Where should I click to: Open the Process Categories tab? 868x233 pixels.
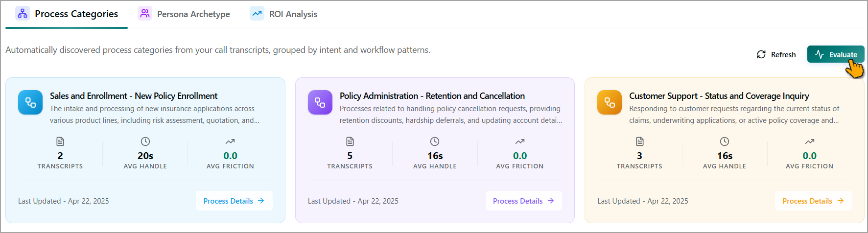[x=67, y=14]
